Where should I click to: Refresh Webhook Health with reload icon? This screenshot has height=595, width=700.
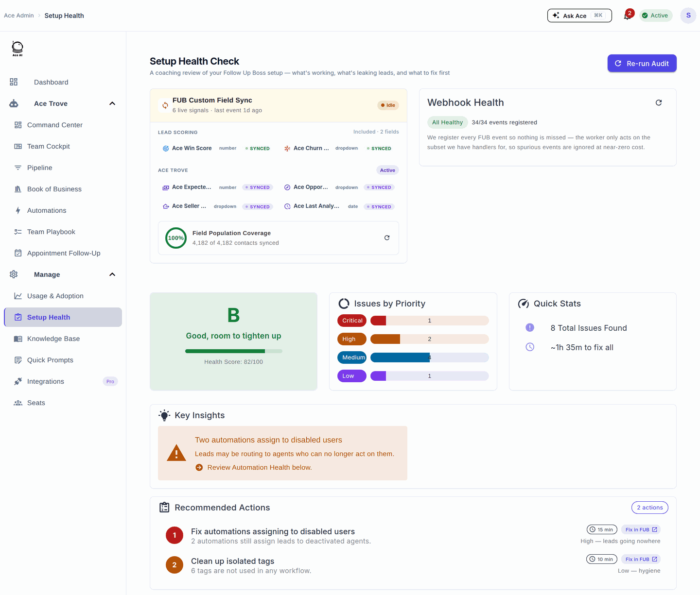tap(659, 102)
